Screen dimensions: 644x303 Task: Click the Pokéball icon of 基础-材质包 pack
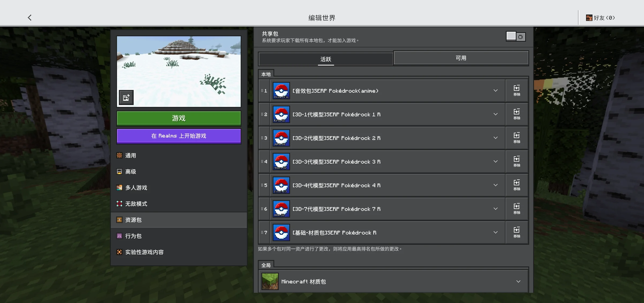[x=281, y=233]
